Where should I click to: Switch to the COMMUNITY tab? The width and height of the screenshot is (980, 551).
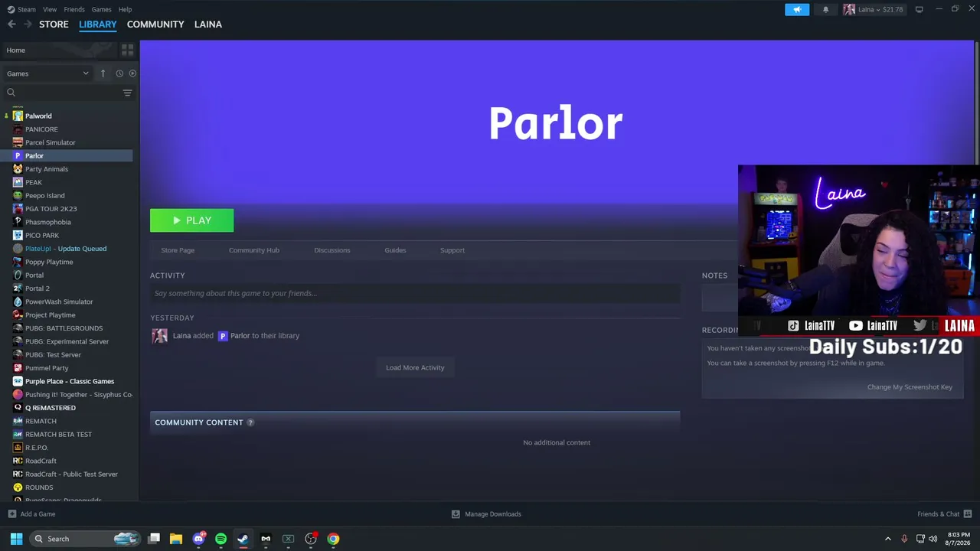click(155, 24)
